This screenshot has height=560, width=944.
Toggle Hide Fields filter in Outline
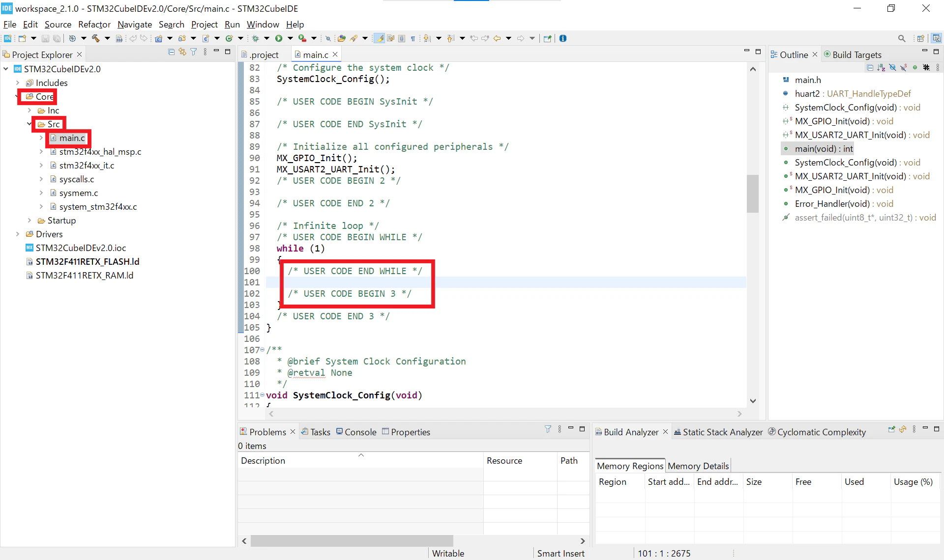892,67
